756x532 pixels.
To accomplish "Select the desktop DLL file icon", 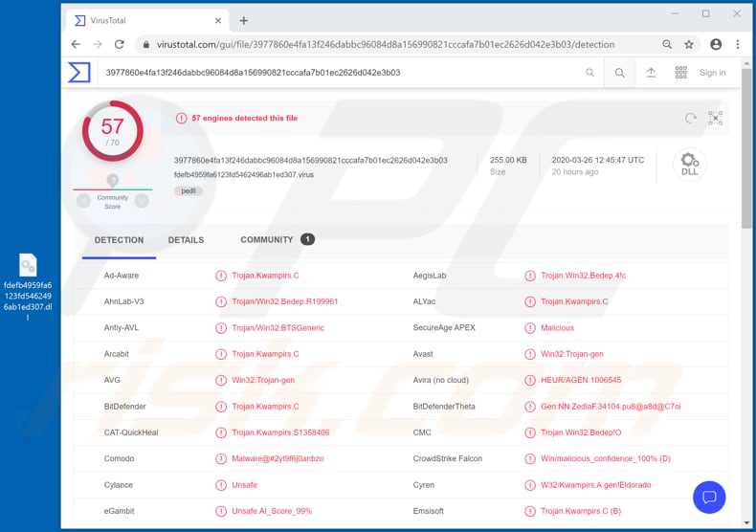I will (x=28, y=287).
